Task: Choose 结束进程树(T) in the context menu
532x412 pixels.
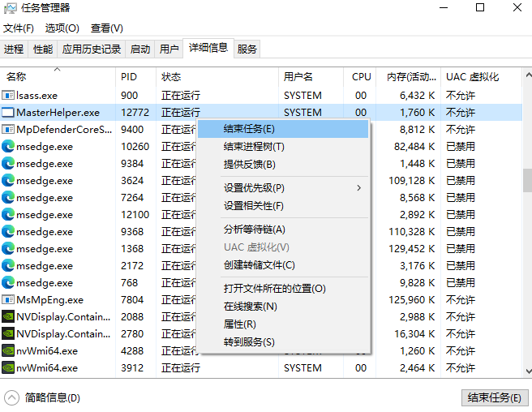Action: coord(283,147)
